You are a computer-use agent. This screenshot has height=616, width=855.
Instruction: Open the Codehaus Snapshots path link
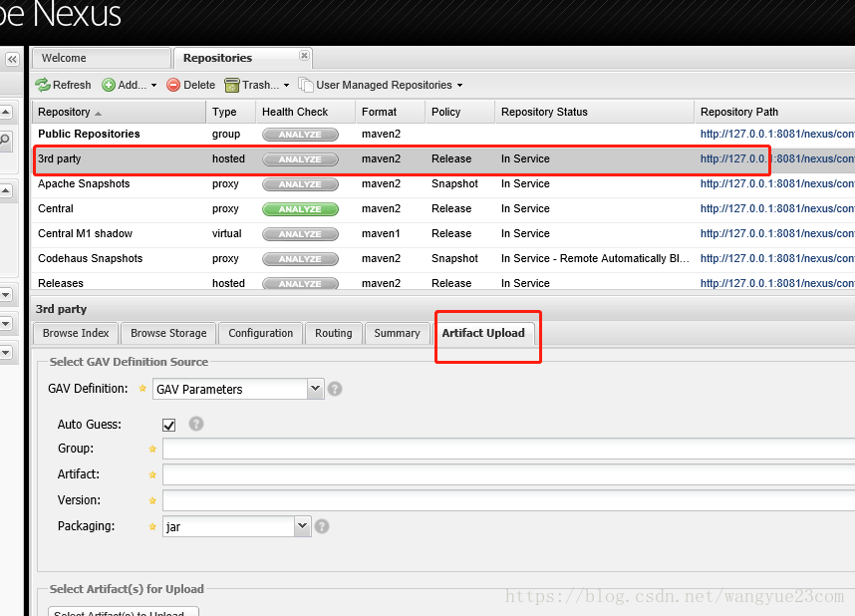(x=777, y=259)
